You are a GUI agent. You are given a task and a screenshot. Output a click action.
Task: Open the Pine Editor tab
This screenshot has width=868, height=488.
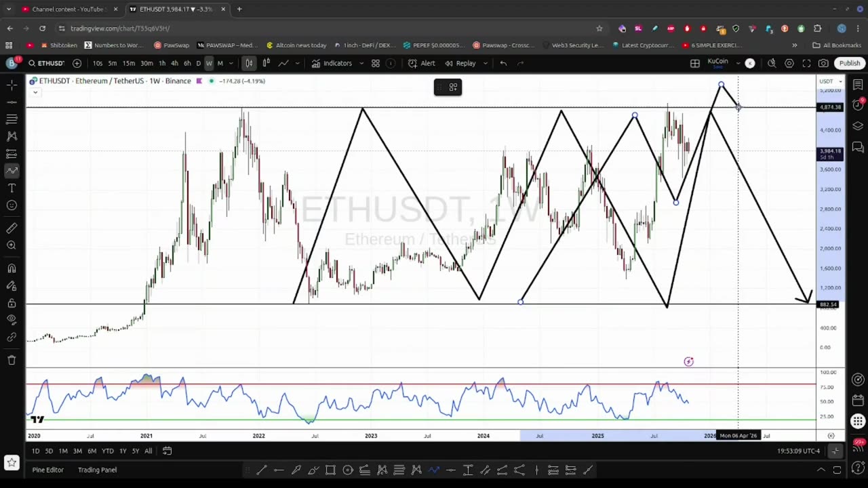(x=47, y=470)
